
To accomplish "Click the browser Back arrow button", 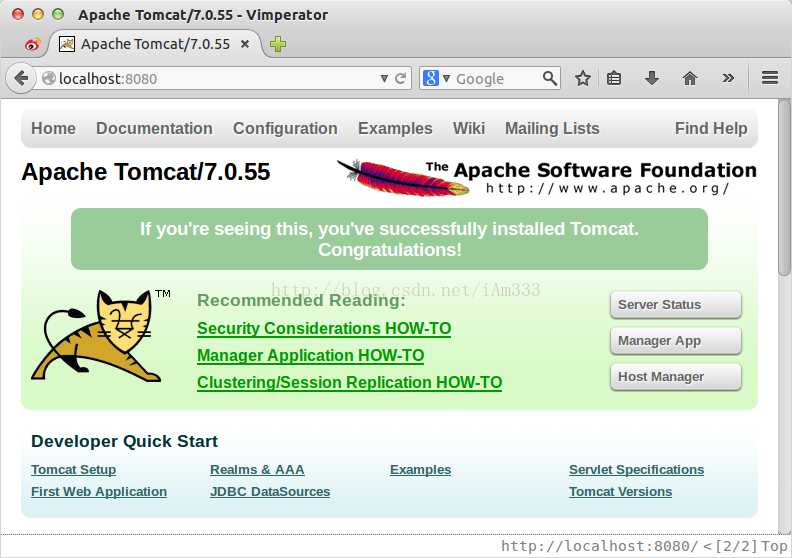I will pos(21,78).
